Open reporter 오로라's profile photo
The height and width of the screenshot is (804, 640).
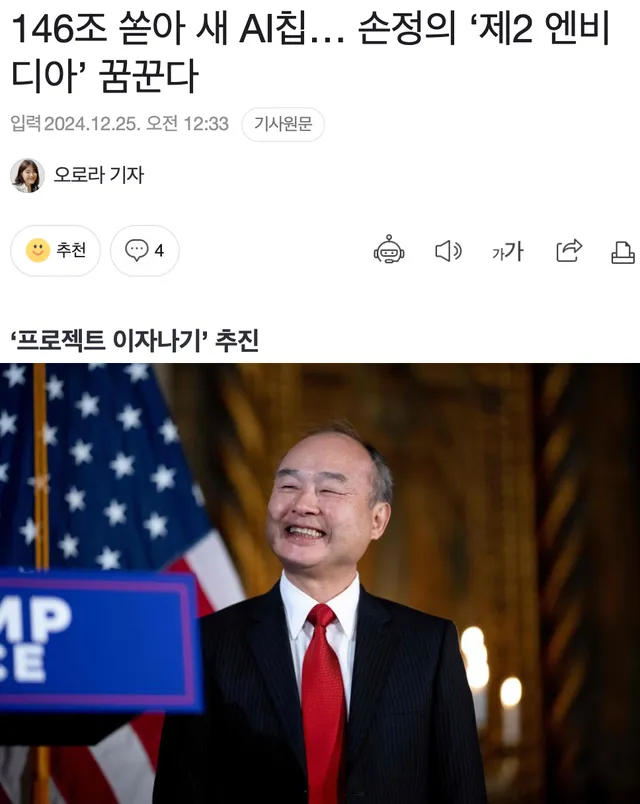[27, 175]
